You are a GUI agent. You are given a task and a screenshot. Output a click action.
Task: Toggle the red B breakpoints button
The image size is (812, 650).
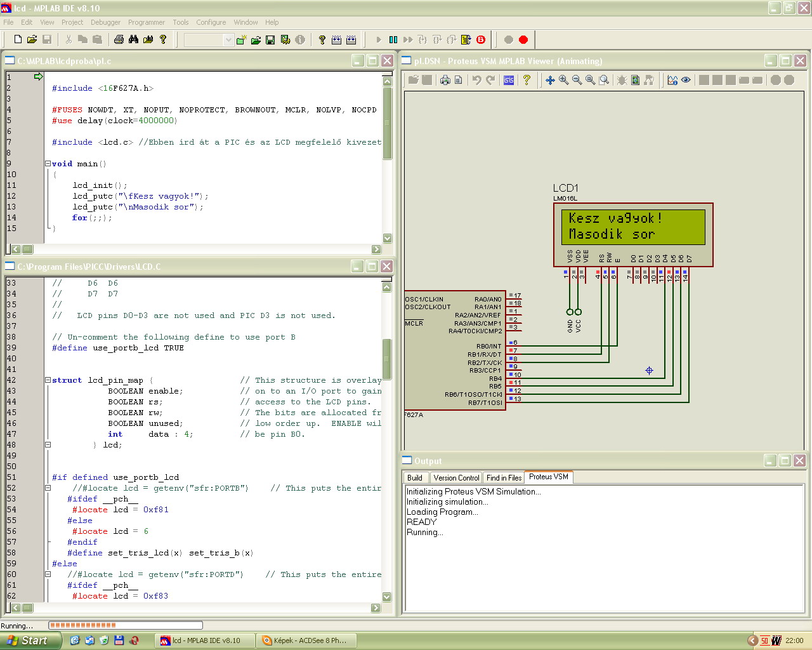481,39
